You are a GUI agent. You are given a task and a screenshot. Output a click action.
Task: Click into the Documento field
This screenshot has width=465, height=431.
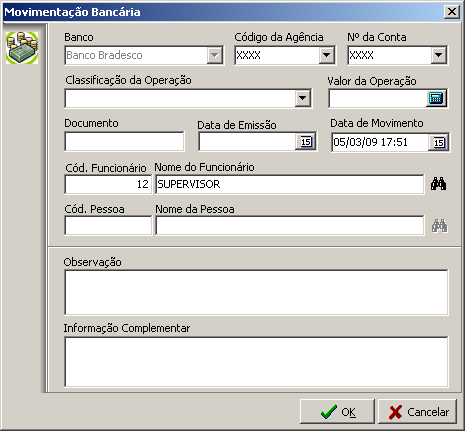pos(124,141)
